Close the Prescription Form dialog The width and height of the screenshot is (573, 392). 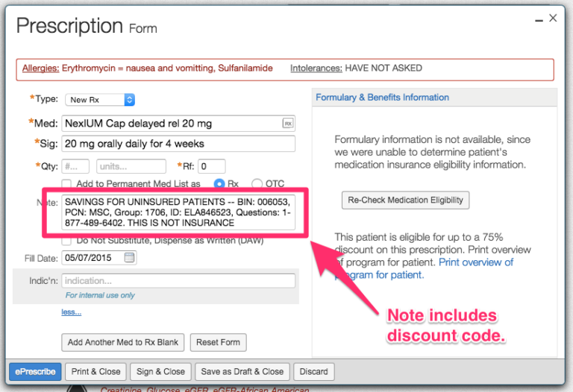click(553, 18)
